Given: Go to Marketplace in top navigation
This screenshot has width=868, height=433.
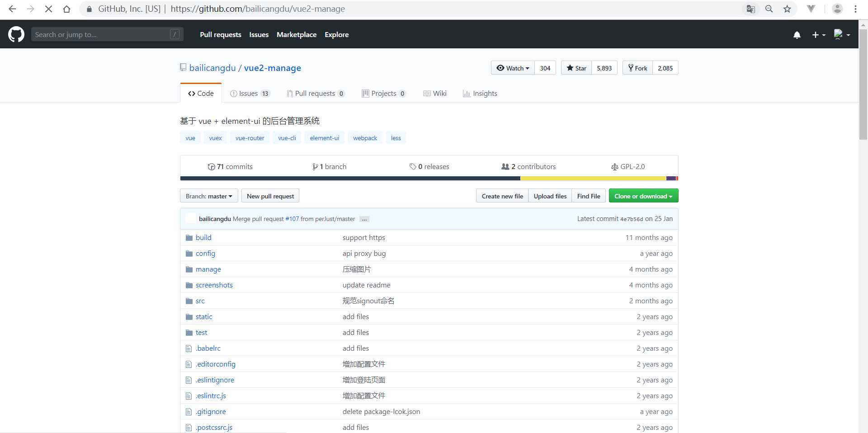Looking at the screenshot, I should click(297, 35).
